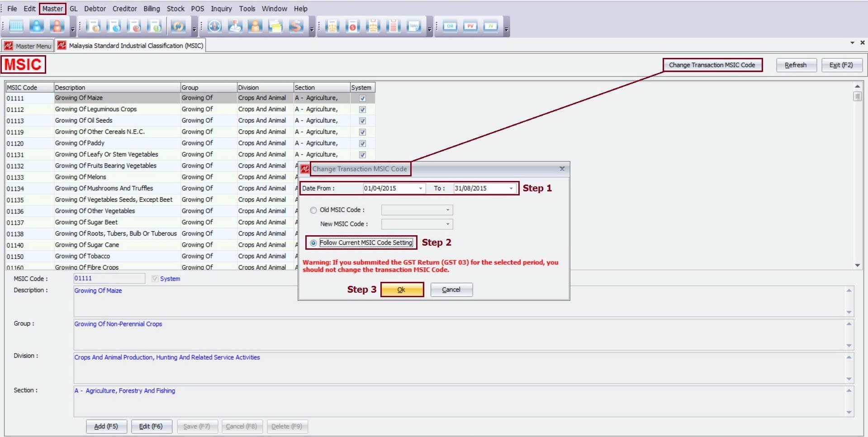
Task: Click the PV payment voucher icon
Action: [x=470, y=26]
